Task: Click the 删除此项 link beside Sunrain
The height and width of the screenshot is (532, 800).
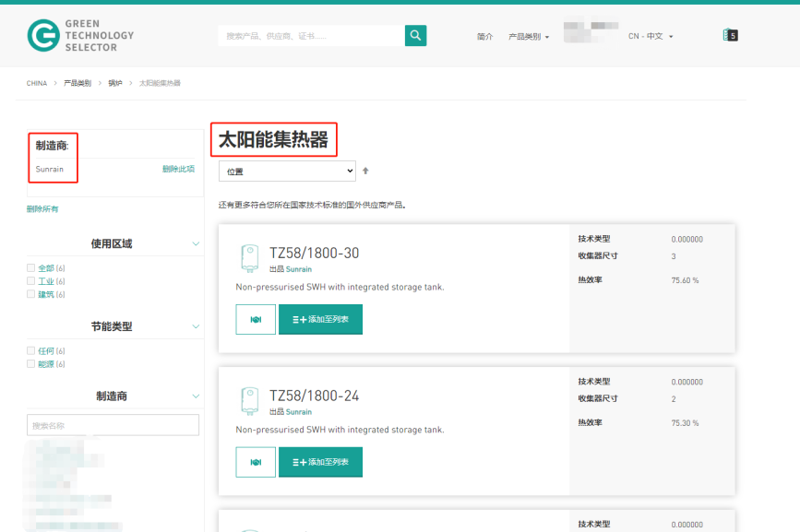Action: [x=178, y=169]
